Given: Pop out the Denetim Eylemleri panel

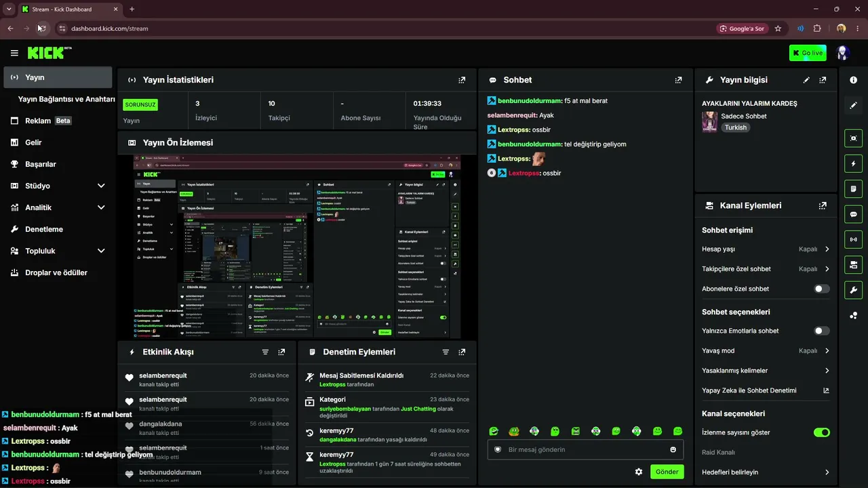Looking at the screenshot, I should tap(462, 352).
